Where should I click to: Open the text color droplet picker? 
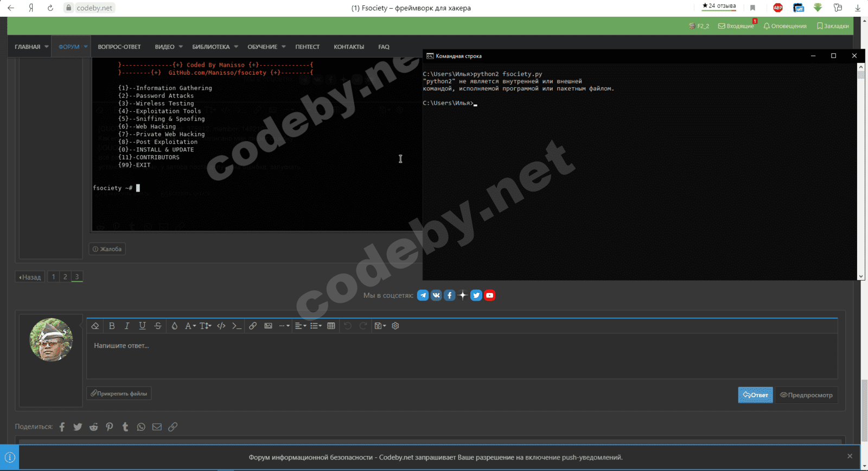174,326
